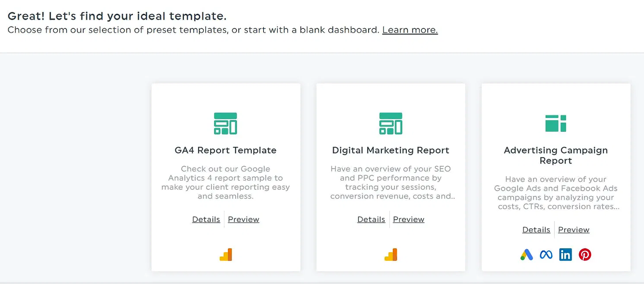Click the Google Ads icon
This screenshot has width=644, height=284.
[x=527, y=255]
